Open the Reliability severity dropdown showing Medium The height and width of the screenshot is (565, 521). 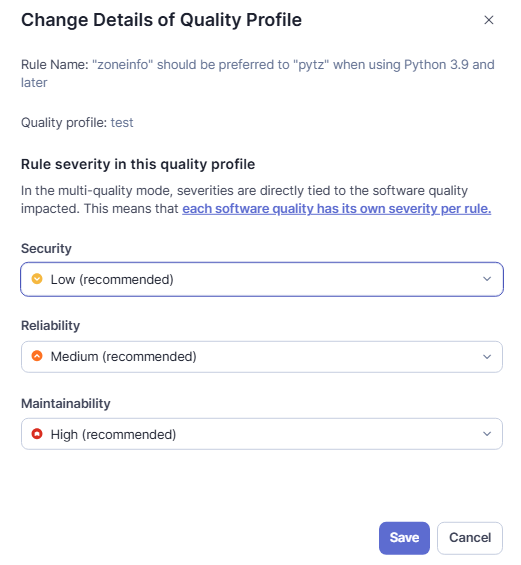click(x=262, y=357)
